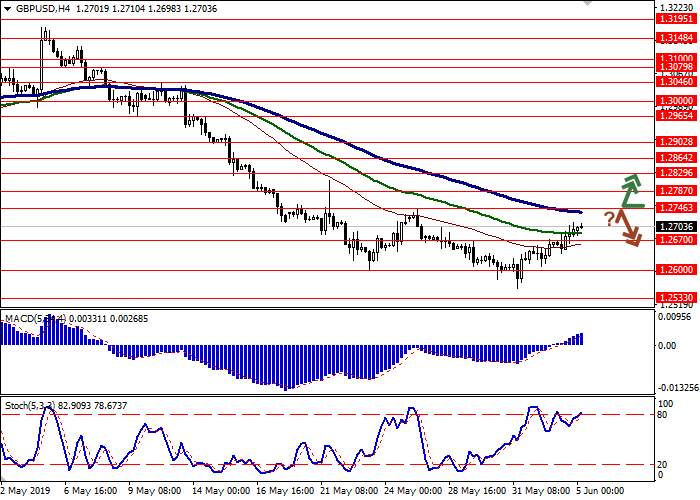Select the 1.26000 price level label

[x=675, y=270]
